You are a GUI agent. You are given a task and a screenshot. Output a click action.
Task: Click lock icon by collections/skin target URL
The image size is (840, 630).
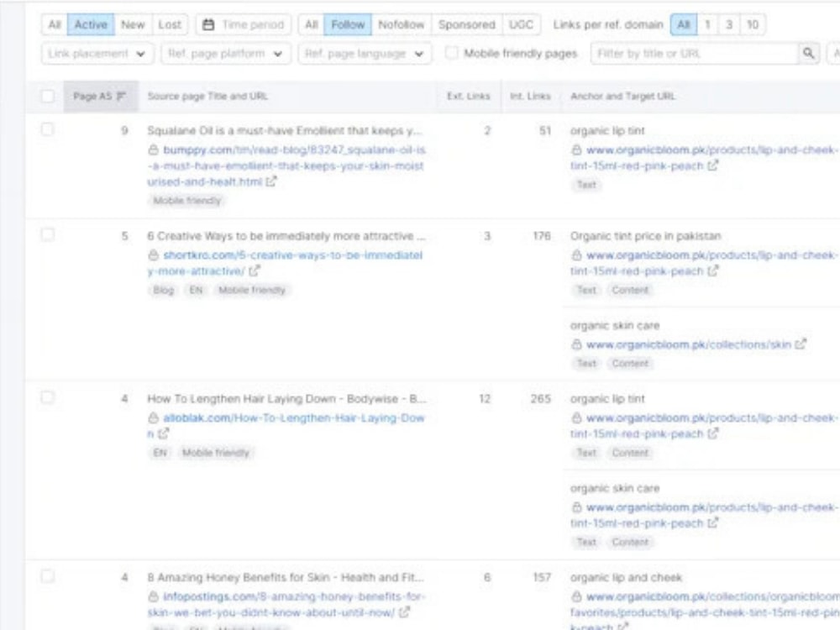(576, 344)
